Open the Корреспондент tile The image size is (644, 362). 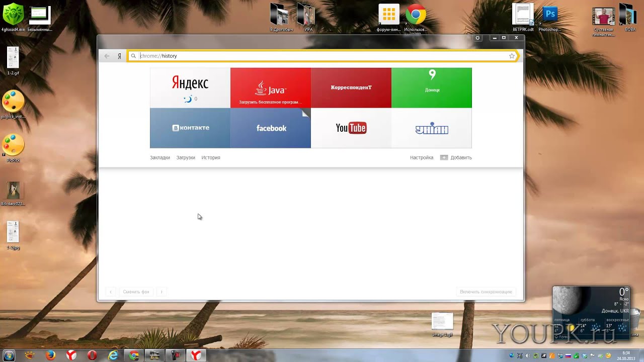[351, 87]
